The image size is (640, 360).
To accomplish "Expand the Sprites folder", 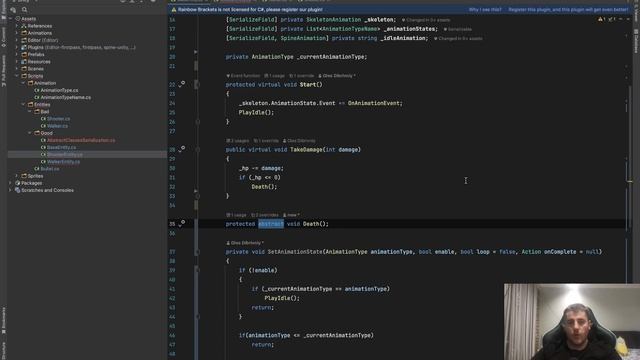I will (17, 176).
